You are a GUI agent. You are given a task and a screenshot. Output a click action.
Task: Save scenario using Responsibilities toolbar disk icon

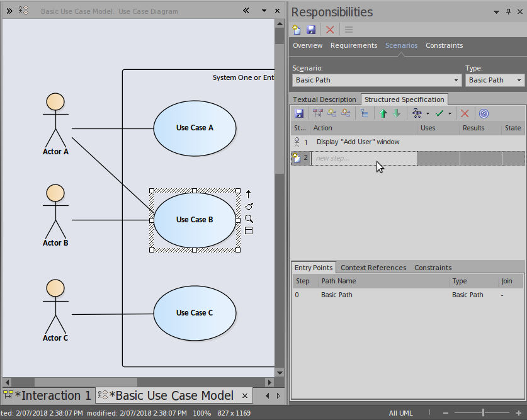pyautogui.click(x=311, y=30)
